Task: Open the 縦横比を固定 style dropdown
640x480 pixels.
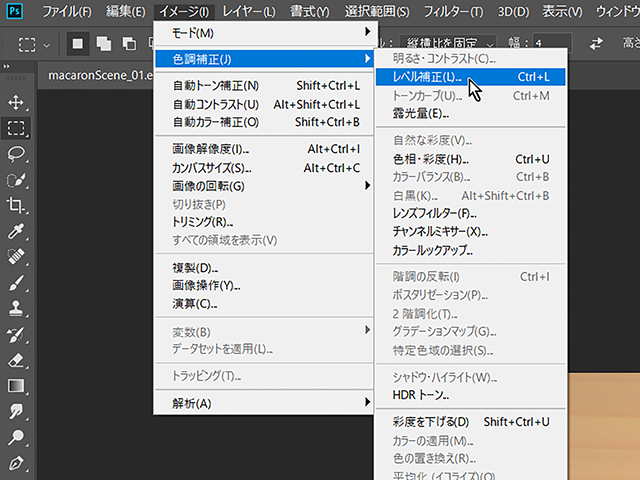Action: [448, 43]
